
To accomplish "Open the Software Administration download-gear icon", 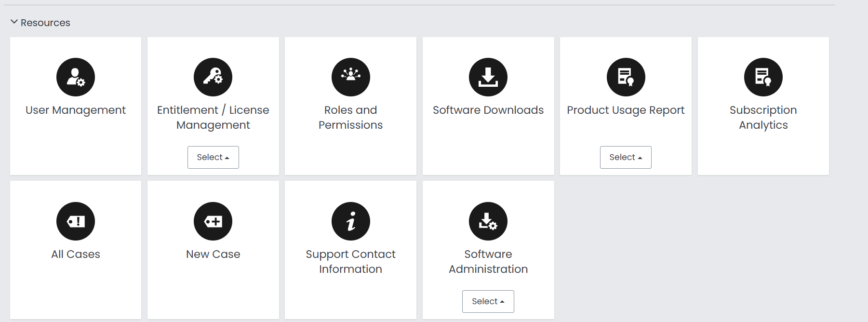I will [488, 221].
